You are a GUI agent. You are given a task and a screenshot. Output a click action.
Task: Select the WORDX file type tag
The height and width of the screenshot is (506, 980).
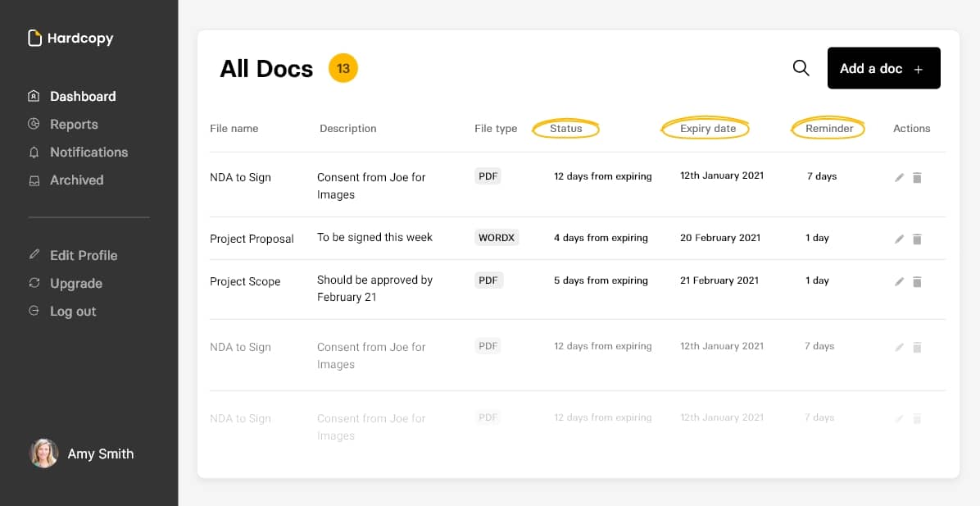pyautogui.click(x=497, y=237)
